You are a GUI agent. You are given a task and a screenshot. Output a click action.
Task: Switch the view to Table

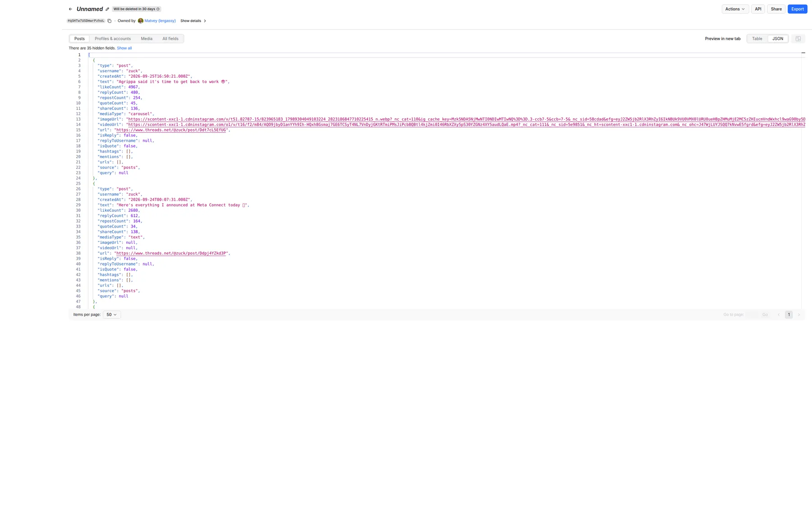click(757, 39)
